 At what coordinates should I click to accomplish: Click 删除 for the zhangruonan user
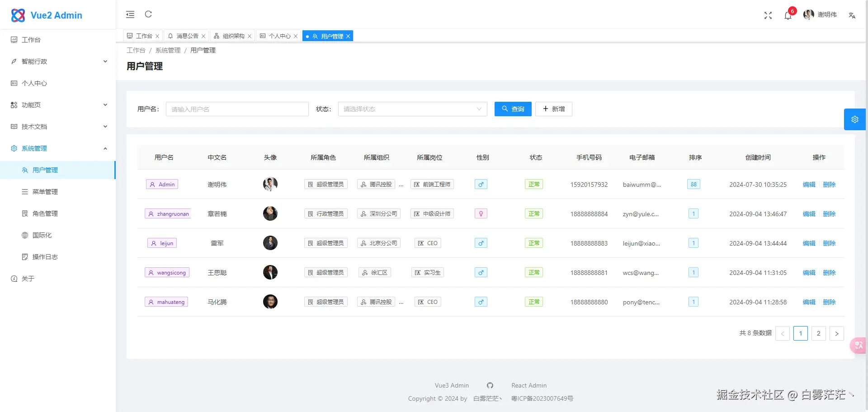coord(830,214)
